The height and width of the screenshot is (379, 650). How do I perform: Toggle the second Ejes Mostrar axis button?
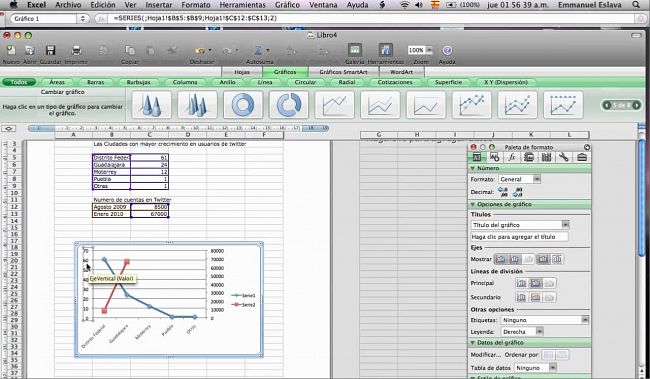coord(514,259)
